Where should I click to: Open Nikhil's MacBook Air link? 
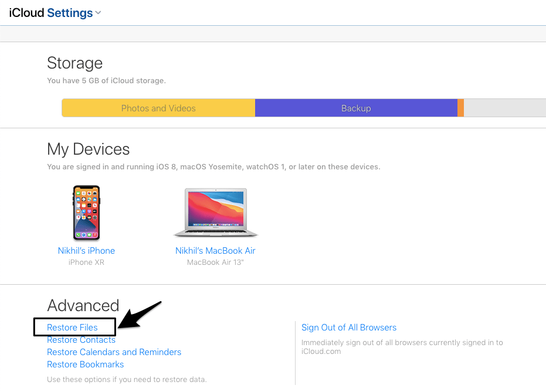point(215,251)
